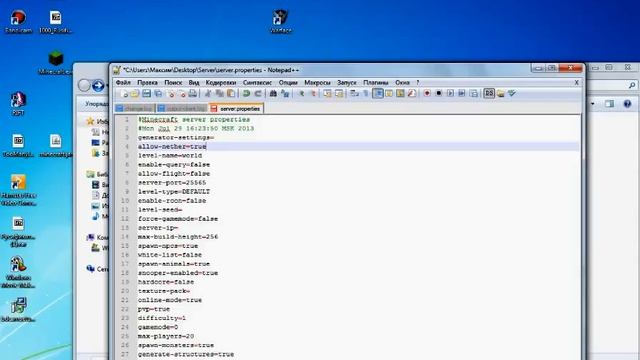Screen dimensions: 640x360
Task: Toggle Explorer preview pane icon
Action: pos(609,104)
